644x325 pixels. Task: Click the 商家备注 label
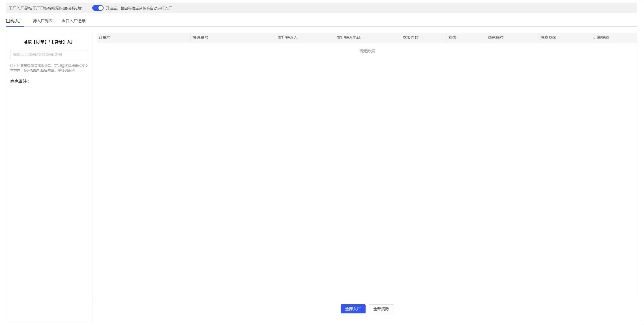(x=20, y=81)
